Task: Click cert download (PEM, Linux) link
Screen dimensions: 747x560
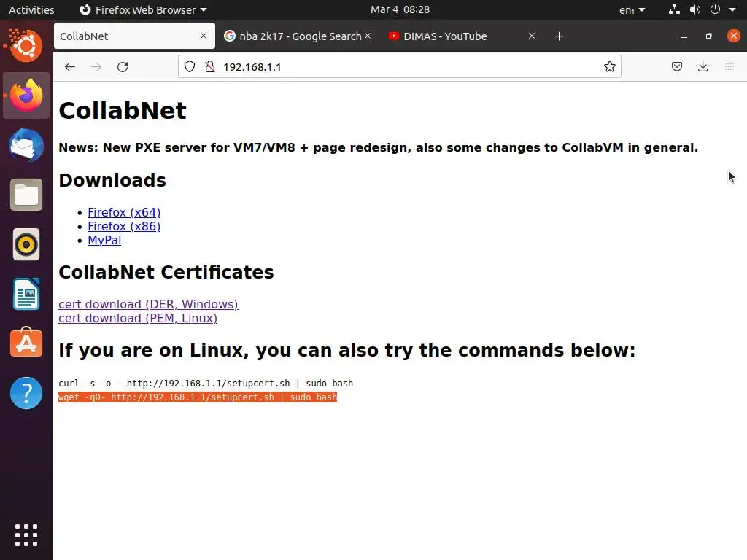Action: coord(138,318)
